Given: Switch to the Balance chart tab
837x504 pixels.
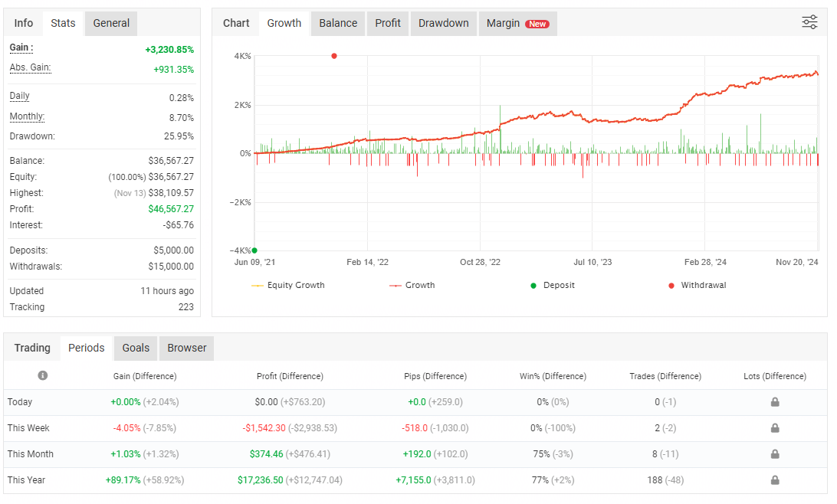Looking at the screenshot, I should [x=338, y=23].
